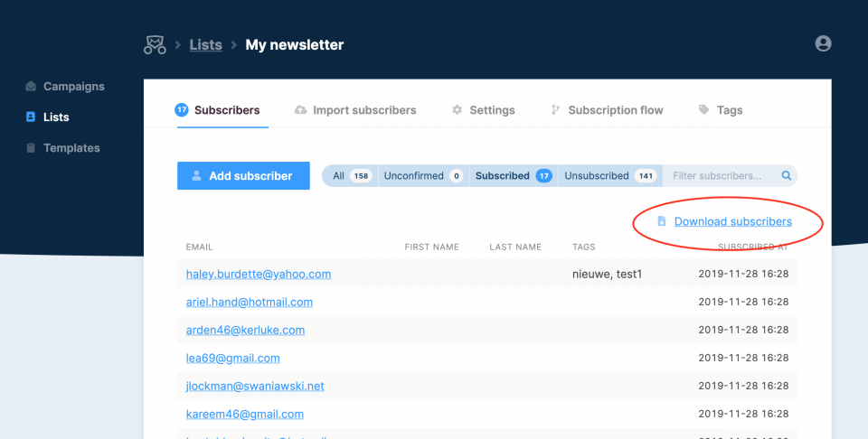Click 'My newsletter' breadcrumb title
868x439 pixels.
[x=295, y=45]
